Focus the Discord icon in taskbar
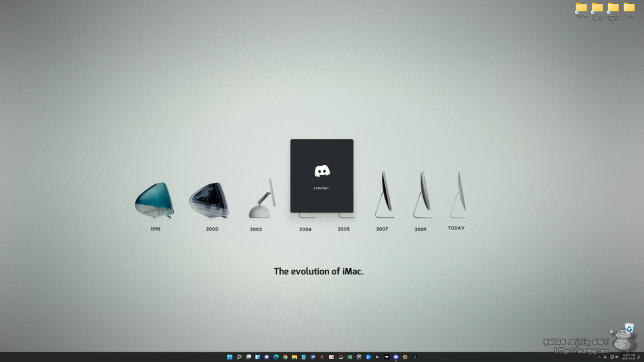Viewport: 644px width, 362px height. click(396, 357)
